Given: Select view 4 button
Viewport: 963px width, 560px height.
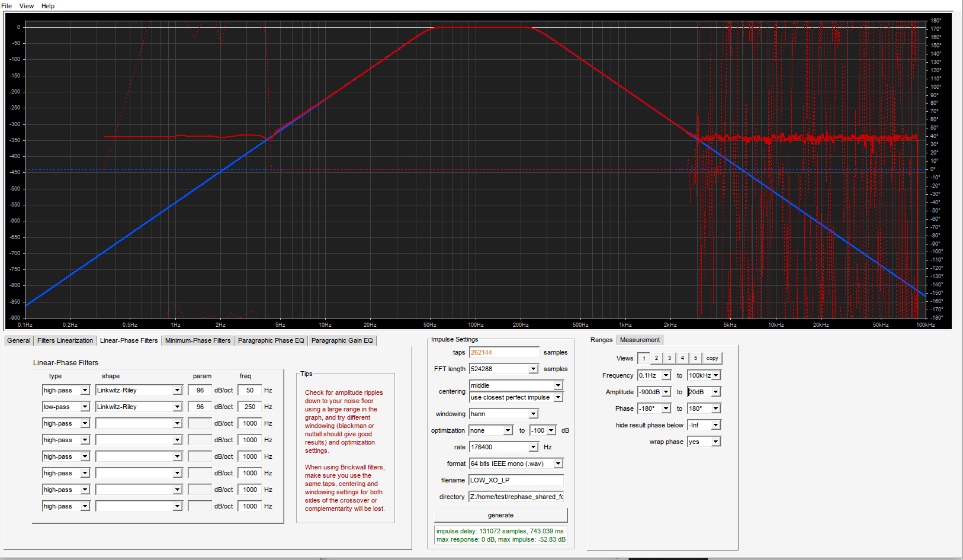Looking at the screenshot, I should point(682,358).
